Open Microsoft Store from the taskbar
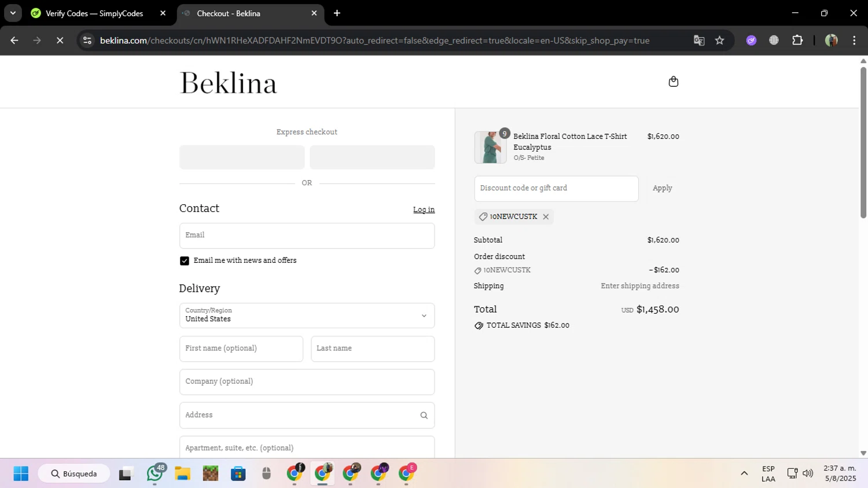This screenshot has height=488, width=868. pos(238,474)
